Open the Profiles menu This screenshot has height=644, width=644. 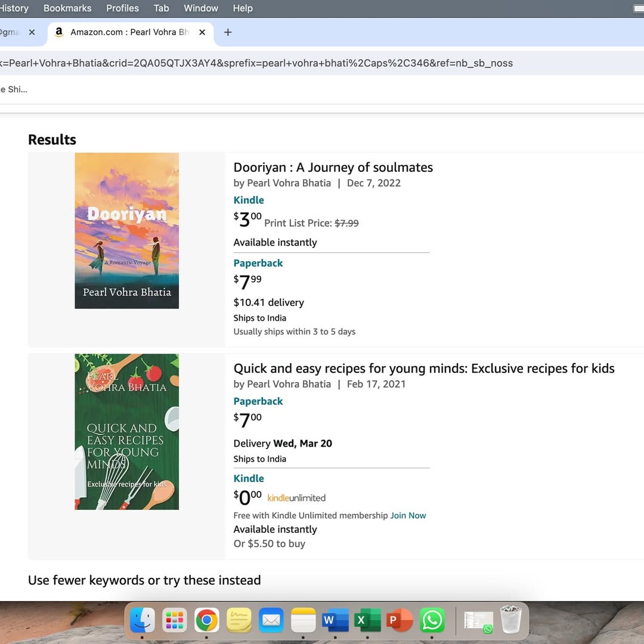click(x=122, y=8)
